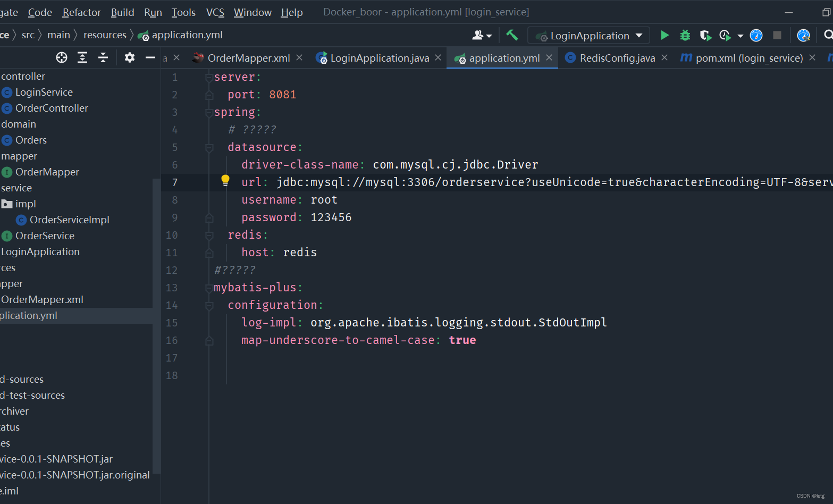
Task: Collapse all project tree nodes icon
Action: [x=103, y=57]
